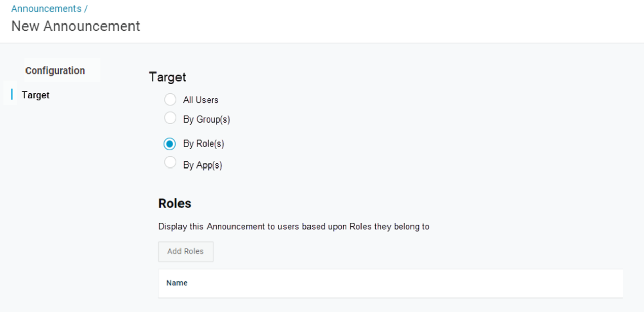This screenshot has height=312, width=644.
Task: Click the New Announcement page title
Action: (75, 27)
